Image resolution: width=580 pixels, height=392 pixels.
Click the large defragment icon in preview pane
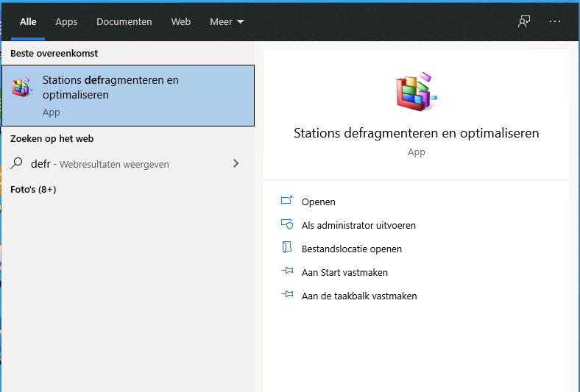[416, 92]
